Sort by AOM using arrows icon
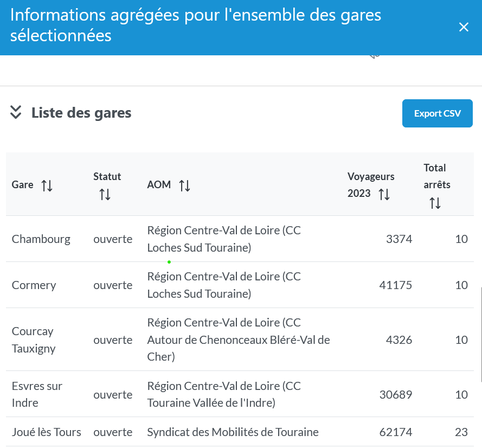The height and width of the screenshot is (448, 482). 185,185
